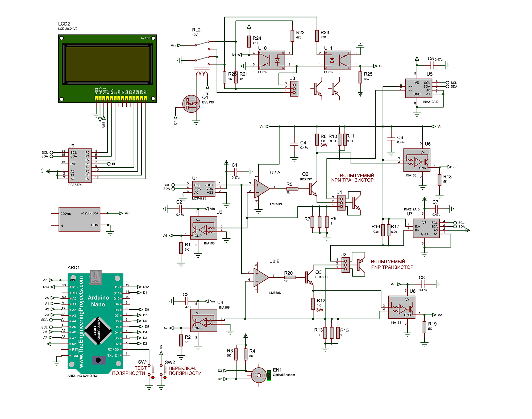Select the J3 three-pin connector
Viewport: 532px width, 419px height.
pyautogui.click(x=294, y=89)
